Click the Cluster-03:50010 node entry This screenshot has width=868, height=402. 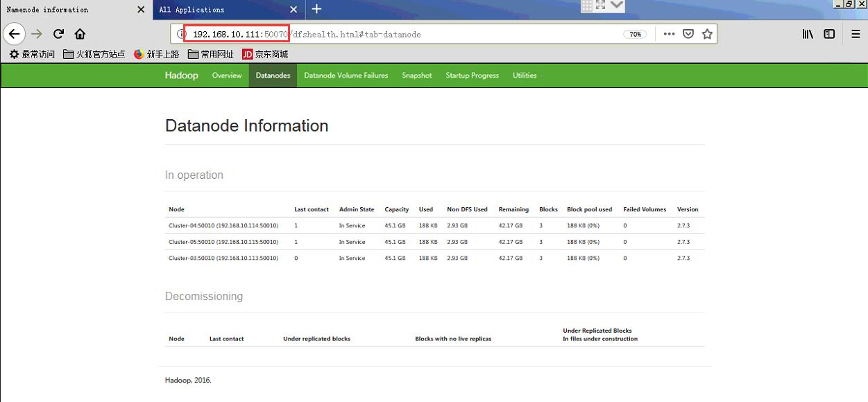(223, 258)
